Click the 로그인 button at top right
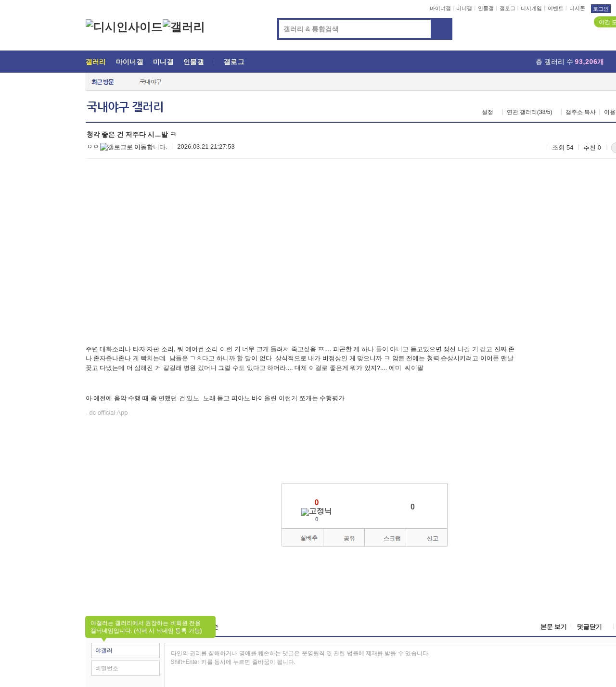Image resolution: width=616 pixels, height=687 pixels. [x=600, y=9]
